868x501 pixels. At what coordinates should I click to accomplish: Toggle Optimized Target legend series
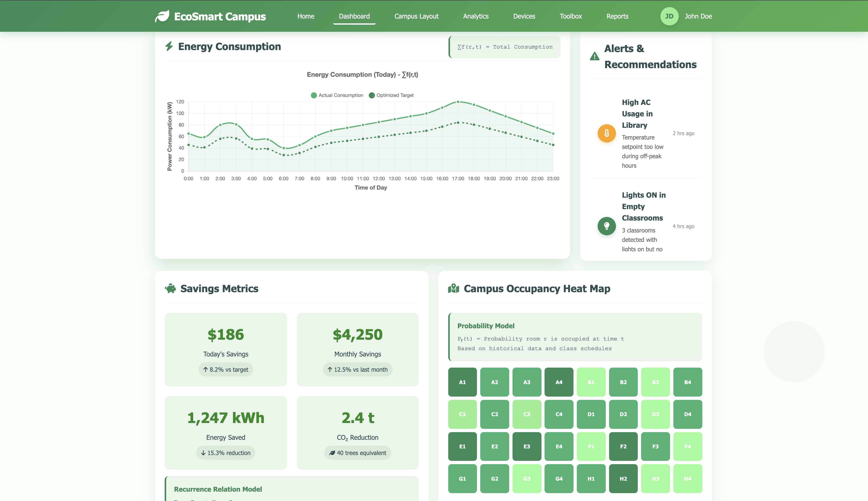[x=391, y=95]
